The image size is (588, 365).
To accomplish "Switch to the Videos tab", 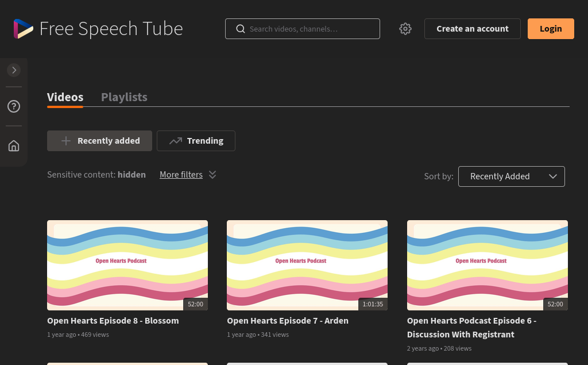I will click(65, 97).
